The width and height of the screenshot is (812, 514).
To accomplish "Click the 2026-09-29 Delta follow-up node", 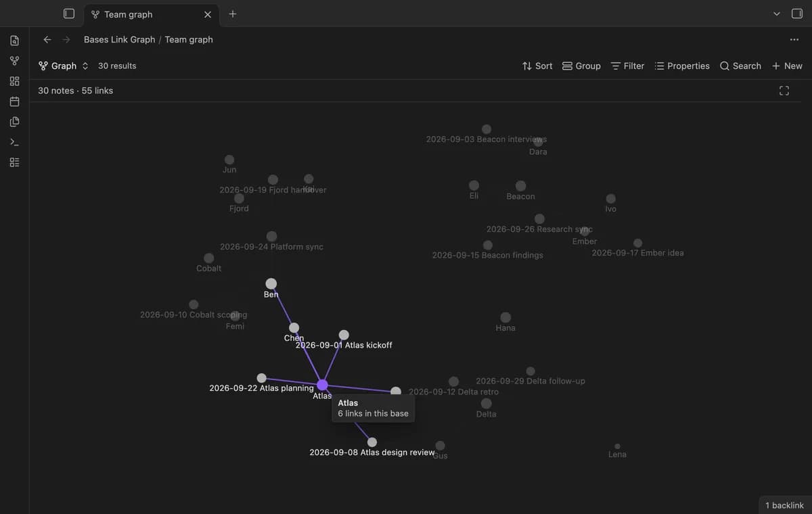I will click(531, 371).
